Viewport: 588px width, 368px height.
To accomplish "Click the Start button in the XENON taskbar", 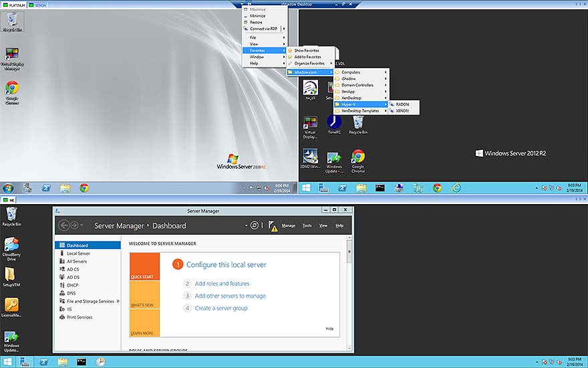I will point(306,188).
